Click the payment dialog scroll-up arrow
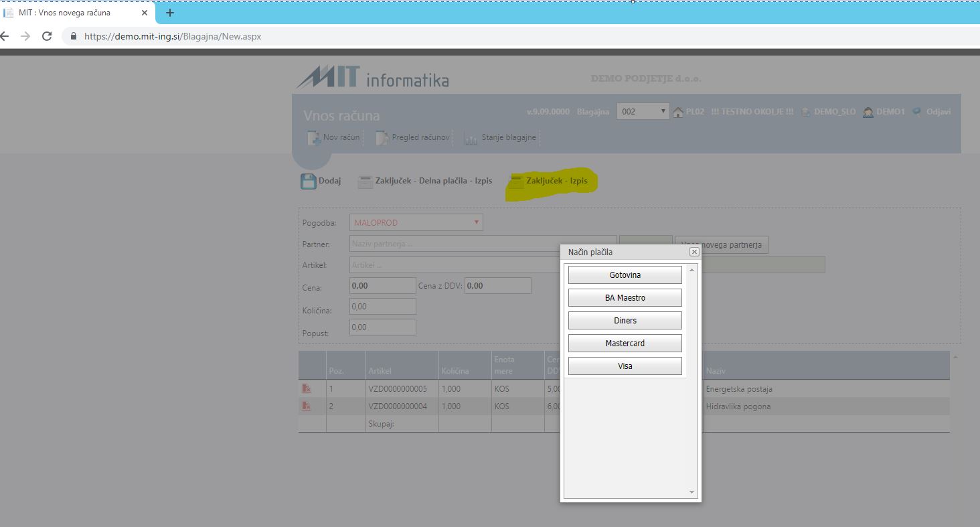Screen dimensions: 980x527 [x=691, y=270]
